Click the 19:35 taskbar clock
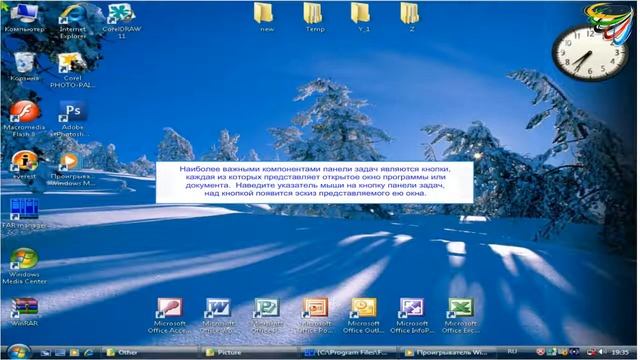Image resolution: width=640 pixels, height=360 pixels. pyautogui.click(x=620, y=352)
